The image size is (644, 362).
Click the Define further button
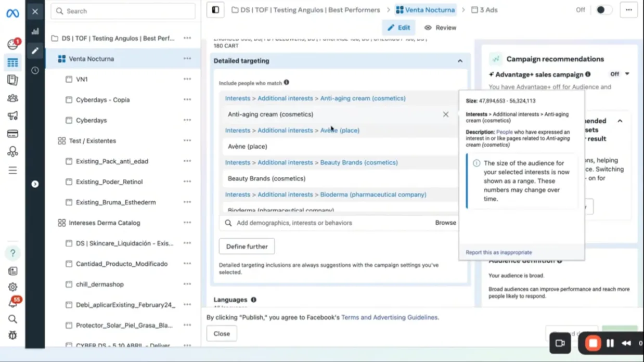(247, 247)
